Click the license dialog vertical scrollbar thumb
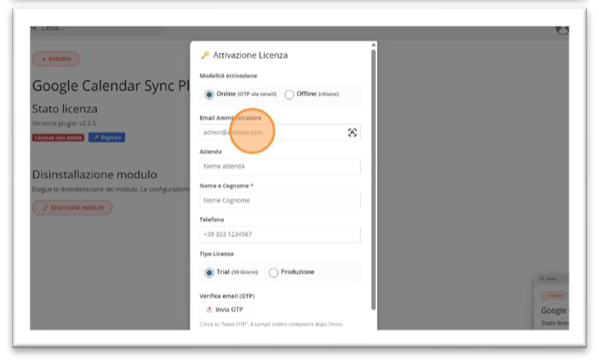Image resolution: width=599 pixels, height=364 pixels. (x=373, y=179)
